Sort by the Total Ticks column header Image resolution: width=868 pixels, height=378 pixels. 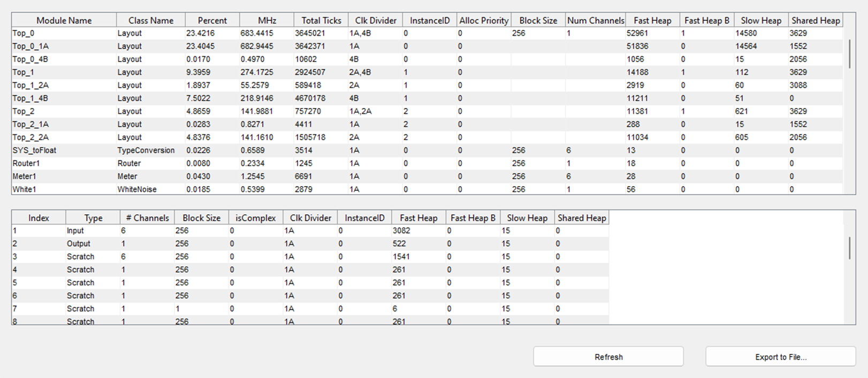[321, 20]
